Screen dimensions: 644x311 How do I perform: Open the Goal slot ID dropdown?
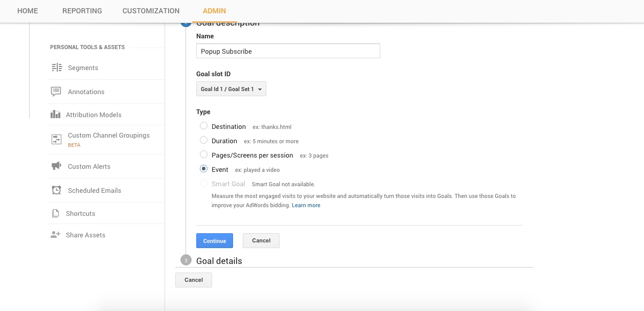pos(231,89)
